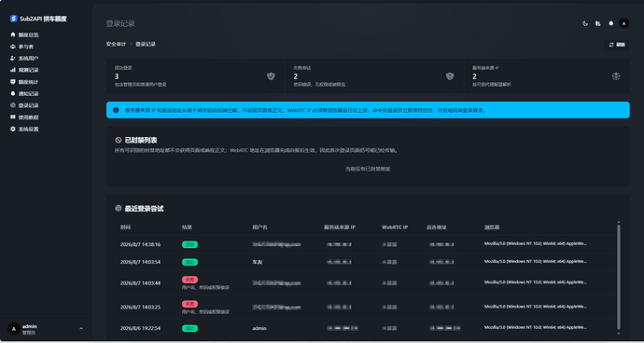
Task: Click the 车友 username cell
Action: [x=257, y=262]
